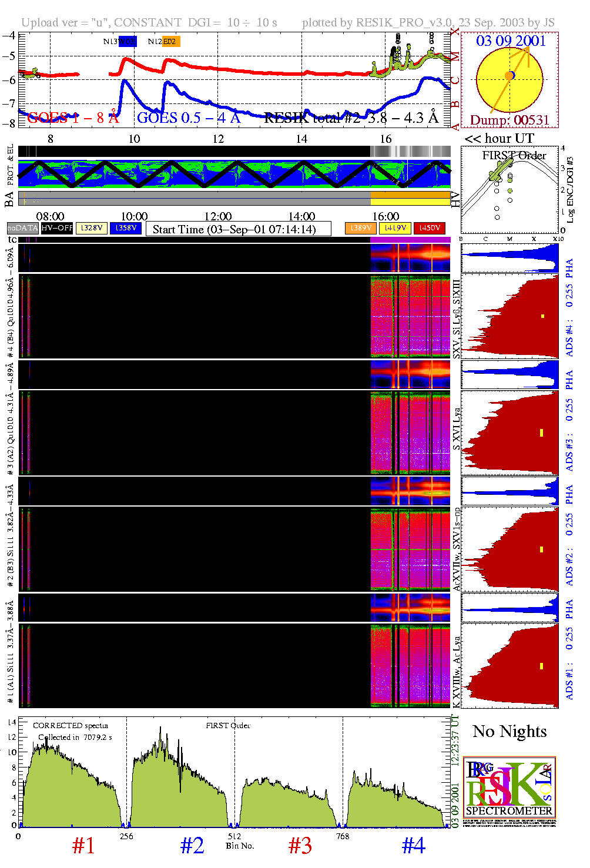Click the 1328V voltage legend box
This screenshot has width=590, height=868.
point(92,228)
